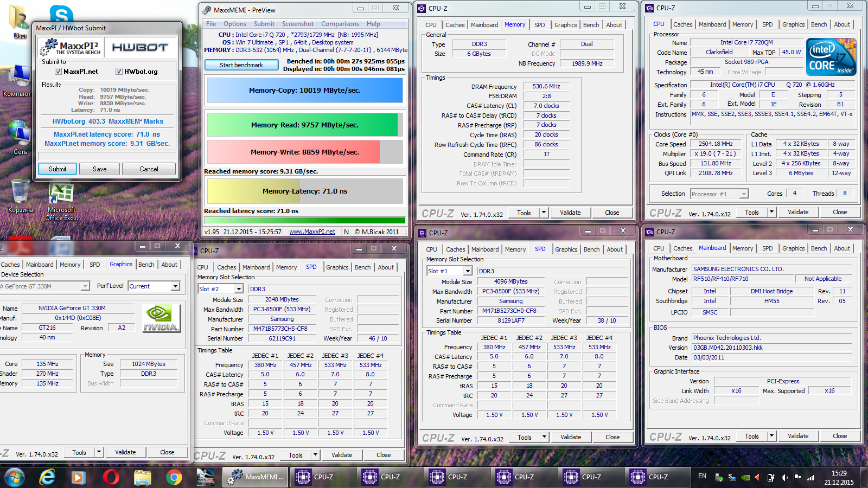868x488 pixels.
Task: Click Submit button in HWbot dialog
Action: [x=58, y=169]
